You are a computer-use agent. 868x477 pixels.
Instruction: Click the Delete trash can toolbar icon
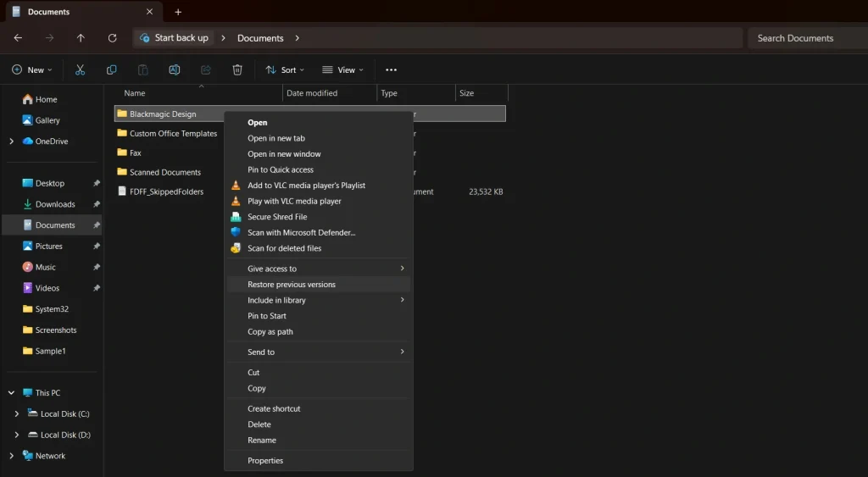[x=237, y=69]
